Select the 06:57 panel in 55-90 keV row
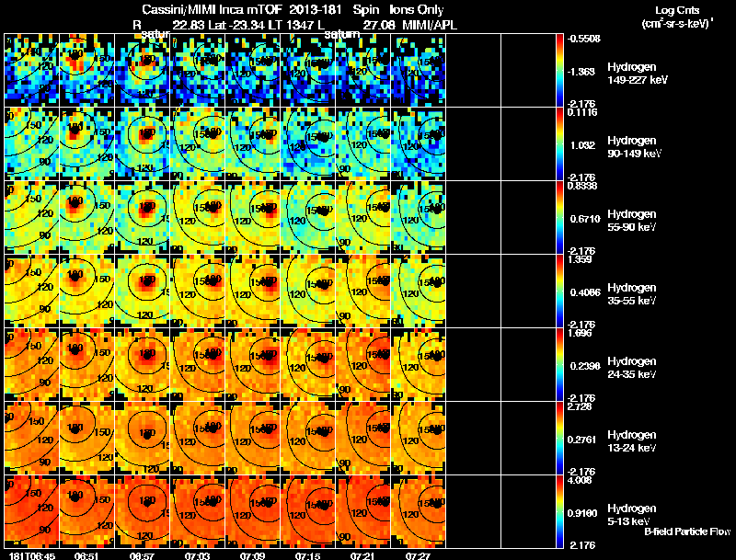 [143, 217]
